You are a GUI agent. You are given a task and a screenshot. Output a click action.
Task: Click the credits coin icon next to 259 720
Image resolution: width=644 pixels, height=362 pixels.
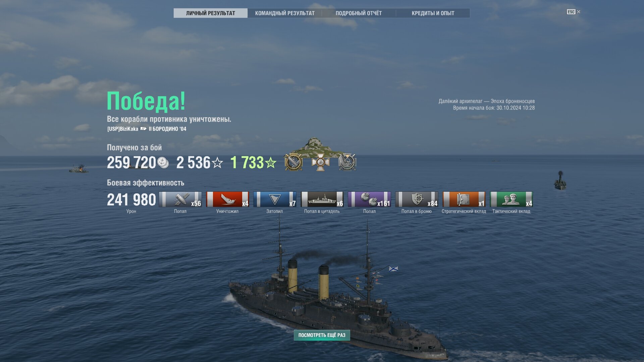pos(163,163)
